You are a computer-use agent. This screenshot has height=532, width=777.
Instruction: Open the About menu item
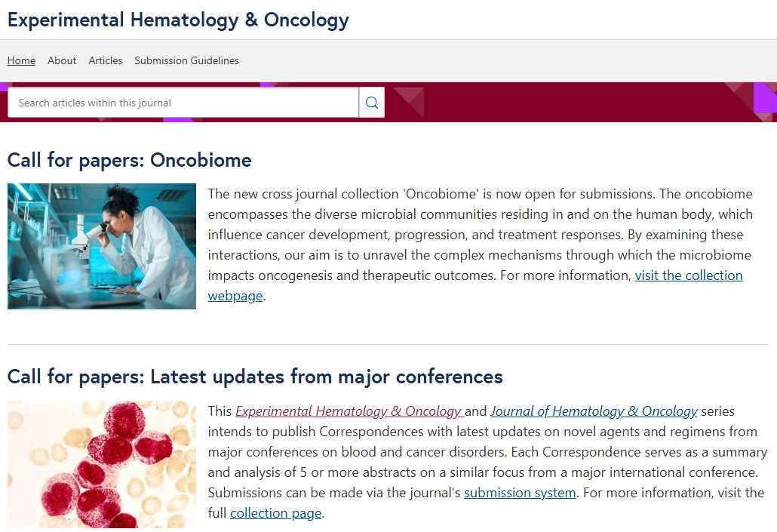pyautogui.click(x=62, y=60)
